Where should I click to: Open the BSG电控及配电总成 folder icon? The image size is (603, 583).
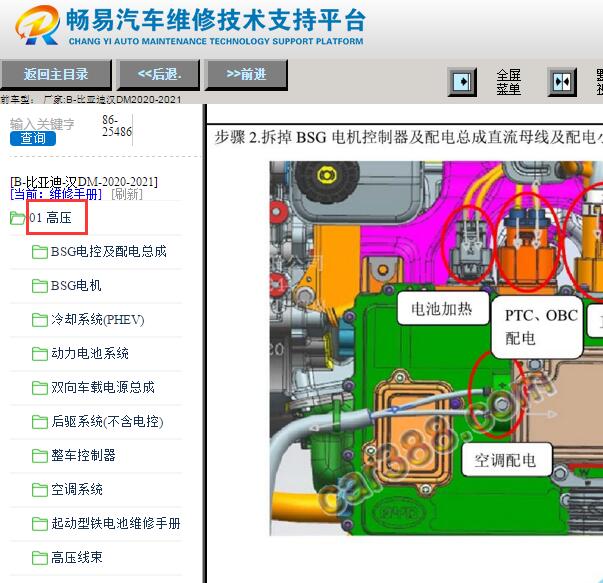pyautogui.click(x=40, y=252)
